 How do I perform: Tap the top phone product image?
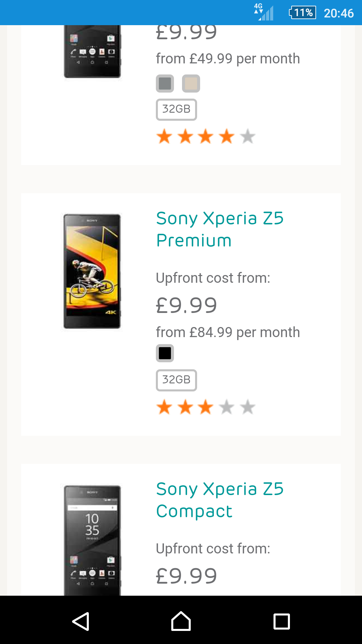coord(92,51)
